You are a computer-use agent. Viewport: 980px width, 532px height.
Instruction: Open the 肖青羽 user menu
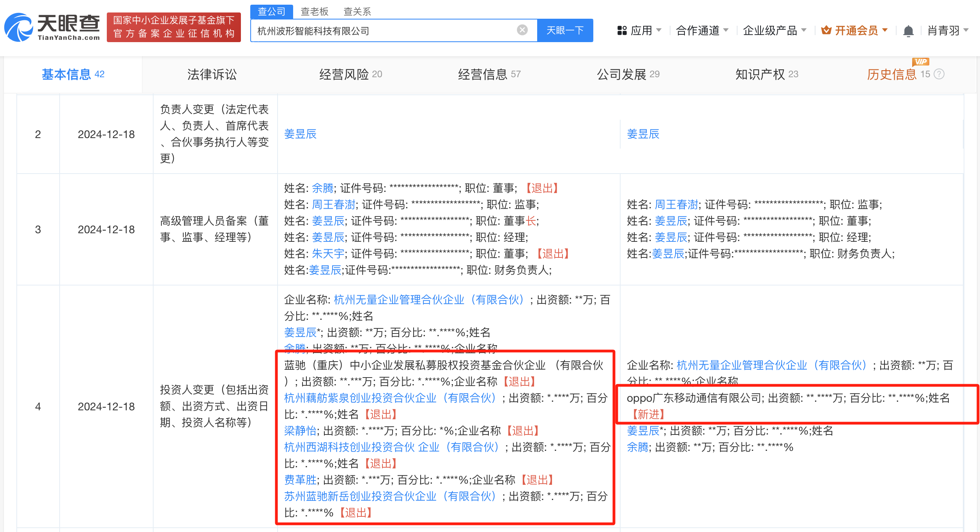click(948, 30)
